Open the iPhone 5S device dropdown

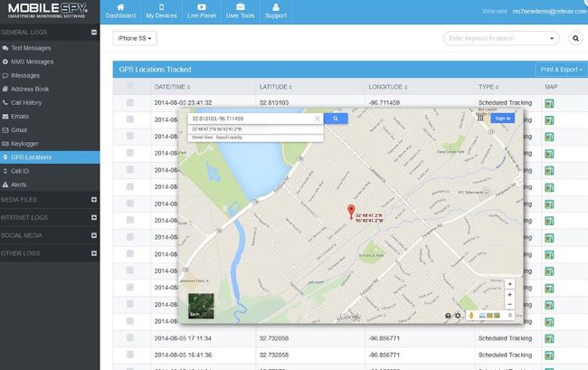[x=135, y=38]
